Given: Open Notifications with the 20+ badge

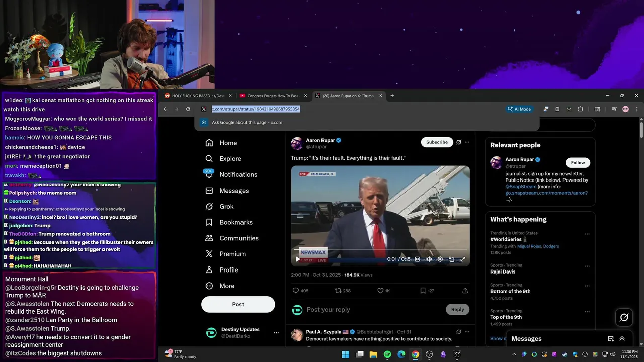Looking at the screenshot, I should (x=231, y=174).
